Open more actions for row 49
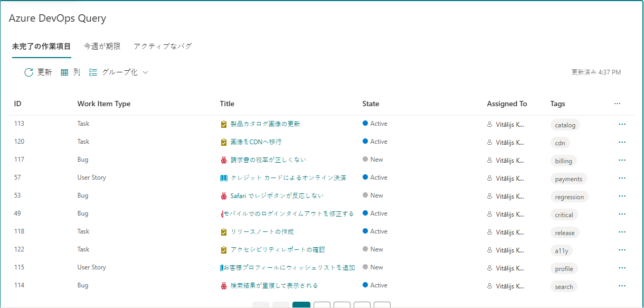Viewport: 644px width, 308px height. (622, 214)
